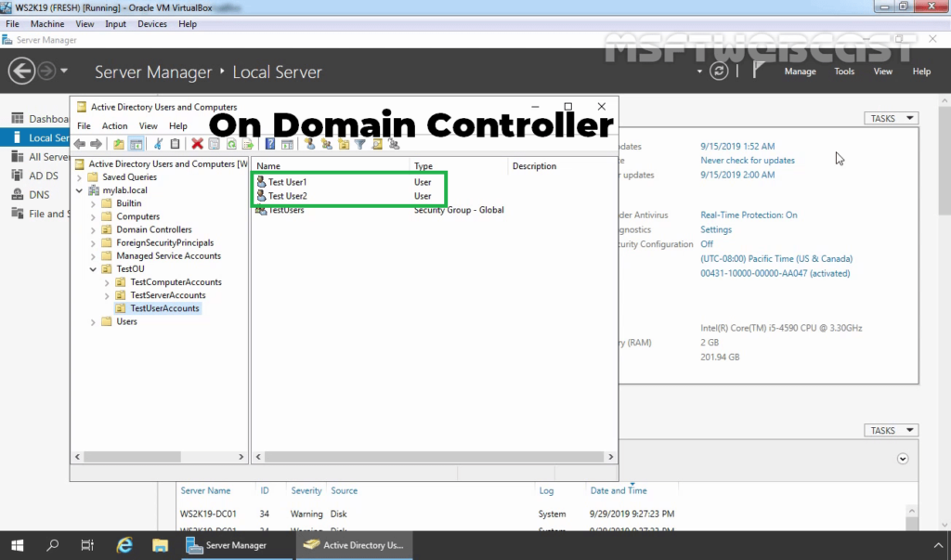This screenshot has width=951, height=560.
Task: Open Server Manager notifications flag
Action: click(x=758, y=71)
